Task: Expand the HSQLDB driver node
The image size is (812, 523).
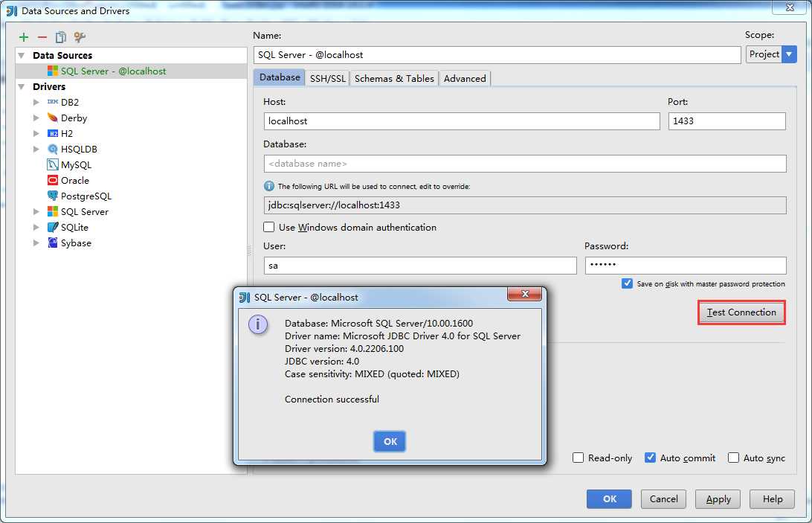Action: pyautogui.click(x=36, y=149)
